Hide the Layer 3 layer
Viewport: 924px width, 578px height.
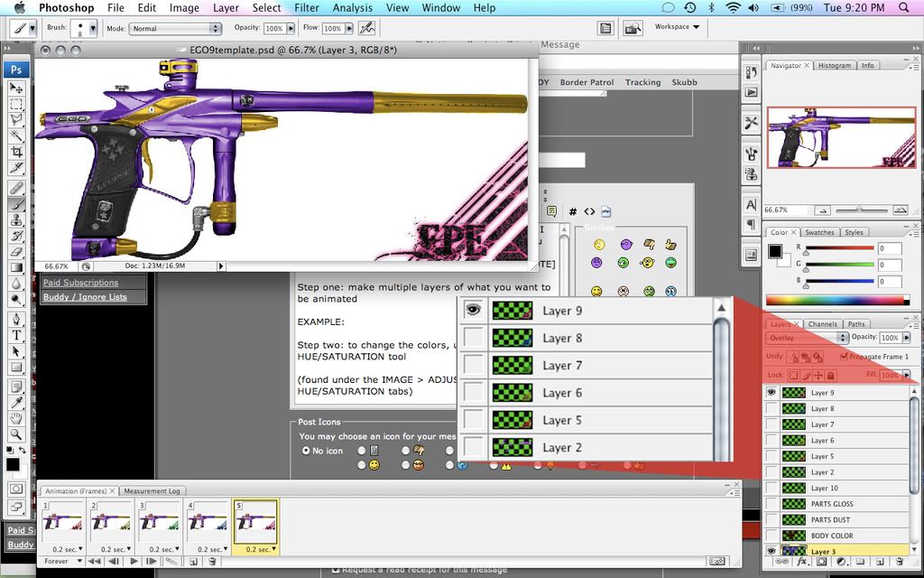coord(771,551)
